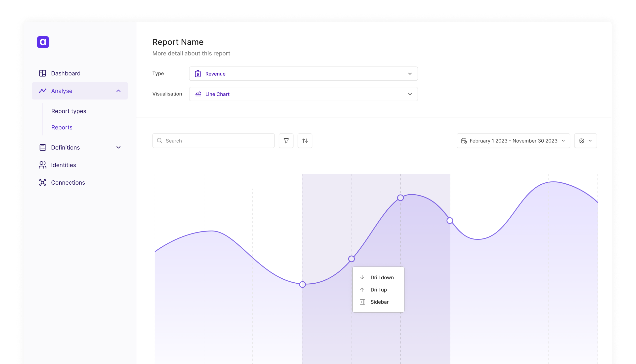Click inside the Search field
636x364 pixels.
coord(213,140)
